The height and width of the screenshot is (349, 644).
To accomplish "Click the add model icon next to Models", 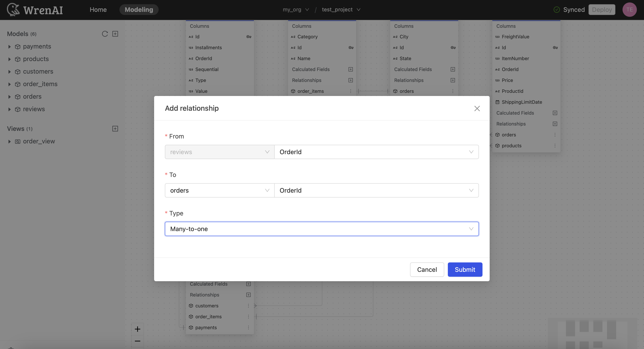I will point(116,34).
